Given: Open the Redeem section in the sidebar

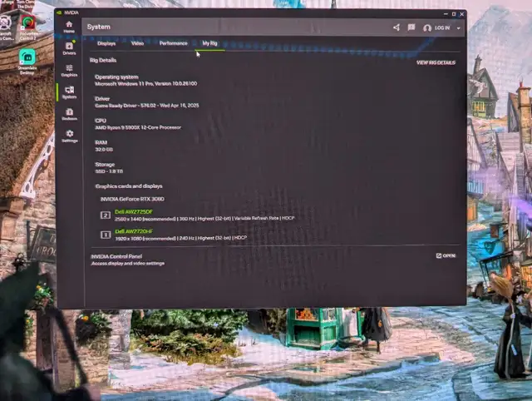Looking at the screenshot, I should tap(70, 115).
